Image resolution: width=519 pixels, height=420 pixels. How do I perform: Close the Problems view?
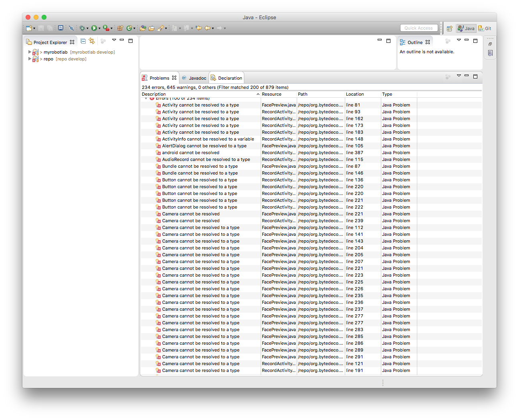click(x=174, y=78)
